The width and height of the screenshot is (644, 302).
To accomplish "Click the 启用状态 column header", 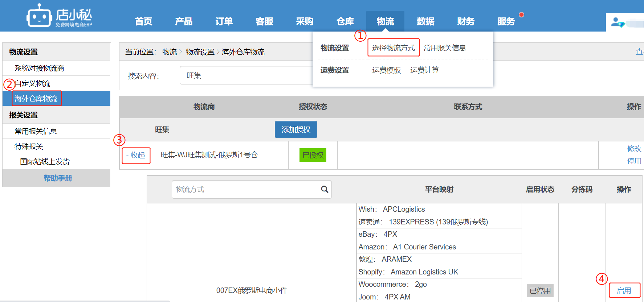I will coord(540,189).
